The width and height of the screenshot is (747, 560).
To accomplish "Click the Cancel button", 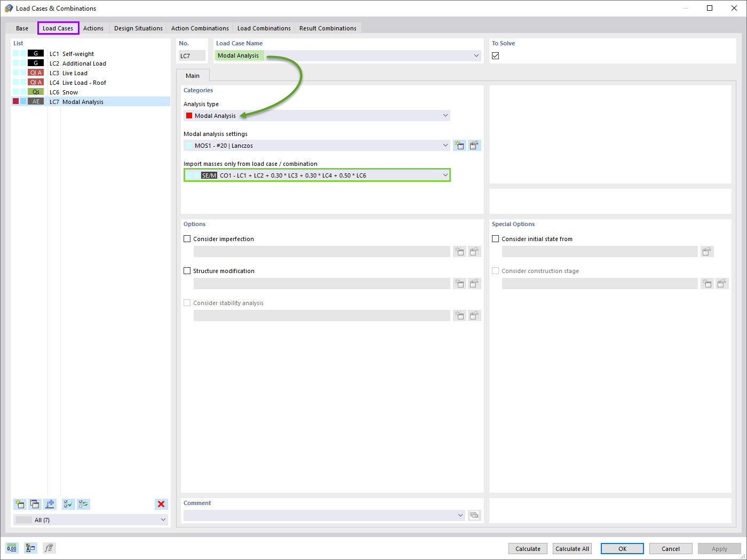I will tap(671, 548).
